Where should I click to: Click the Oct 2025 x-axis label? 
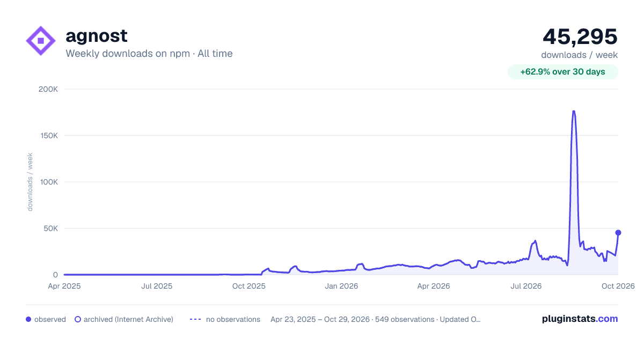coord(249,286)
